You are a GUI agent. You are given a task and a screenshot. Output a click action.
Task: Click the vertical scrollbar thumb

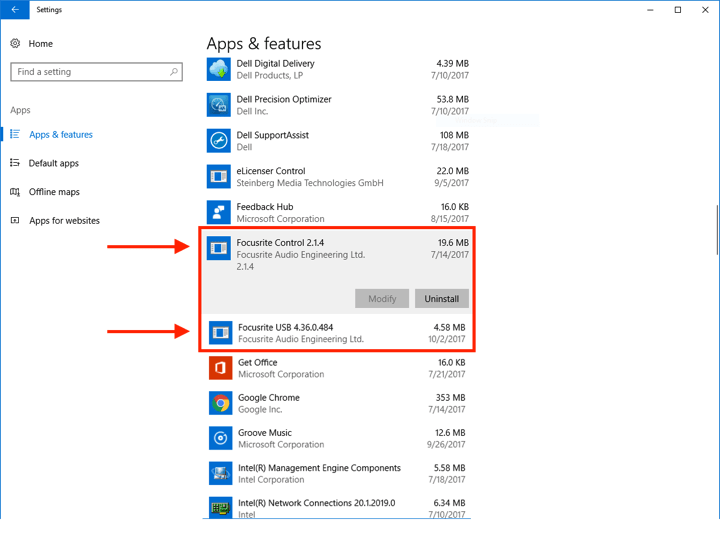(717, 230)
